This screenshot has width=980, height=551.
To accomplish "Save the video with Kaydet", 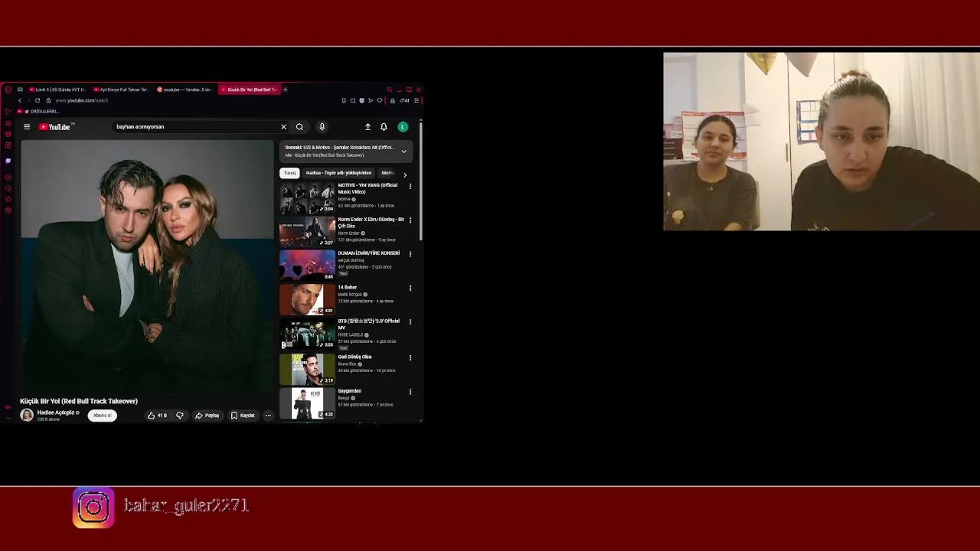I will coord(243,416).
